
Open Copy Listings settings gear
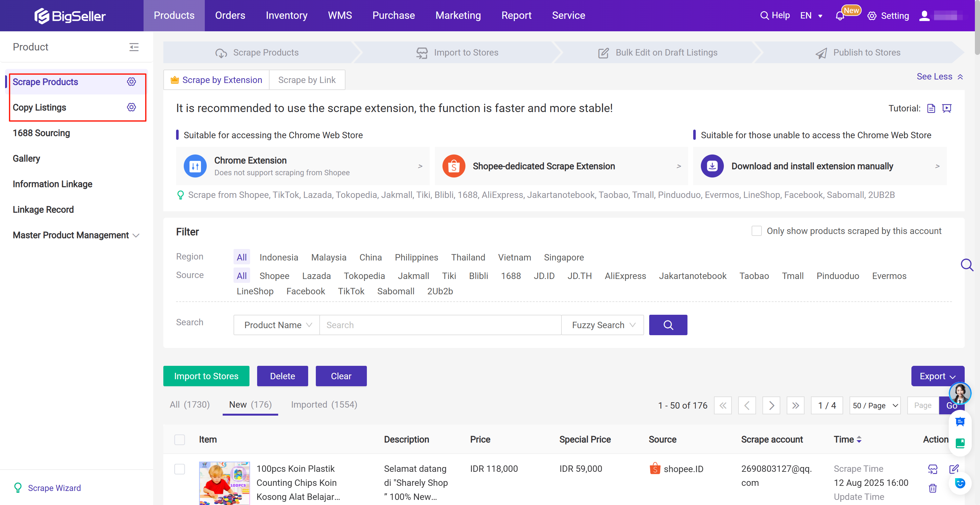[131, 107]
